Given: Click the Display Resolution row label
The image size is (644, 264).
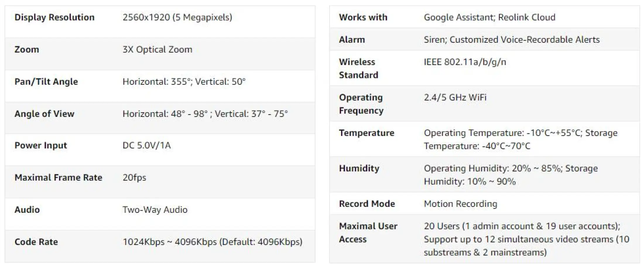Looking at the screenshot, I should click(x=54, y=17).
